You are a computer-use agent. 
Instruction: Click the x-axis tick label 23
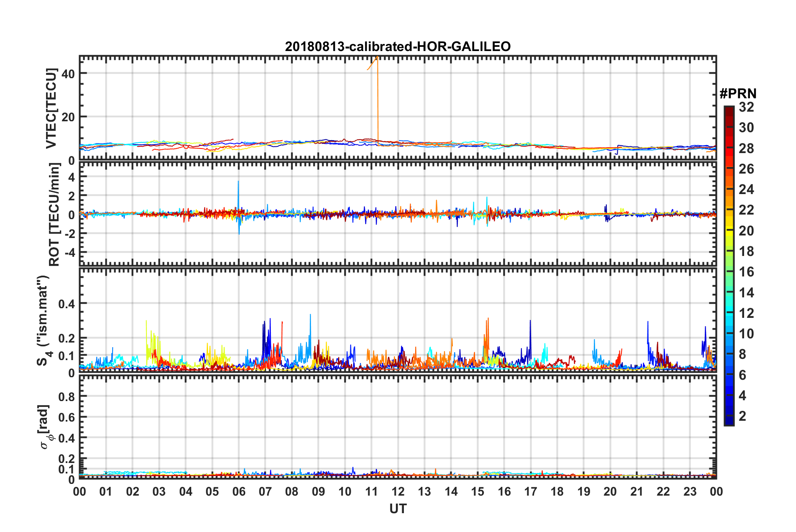690,491
